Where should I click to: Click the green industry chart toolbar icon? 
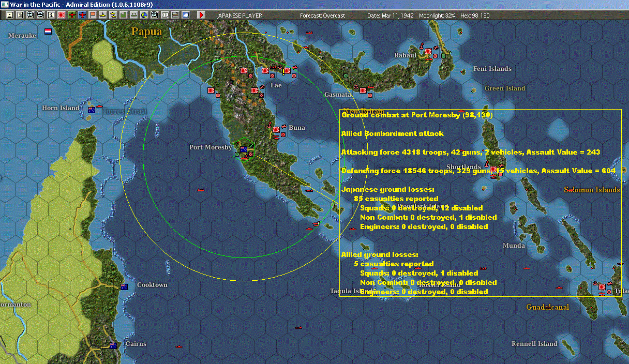coord(123,15)
